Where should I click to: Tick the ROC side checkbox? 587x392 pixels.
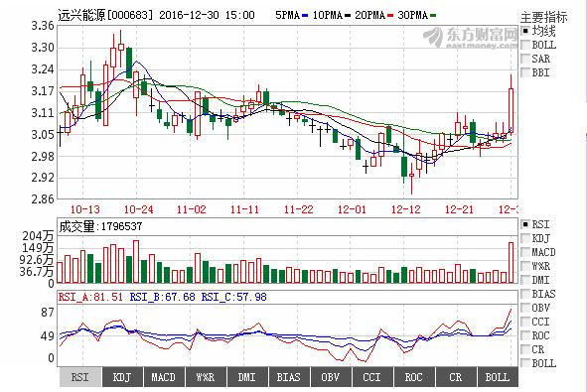(526, 335)
